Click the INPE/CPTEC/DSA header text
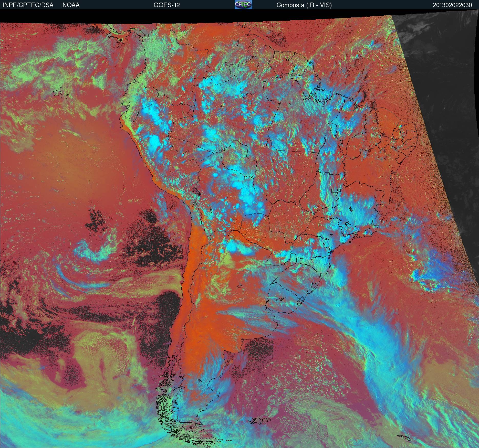This screenshot has width=479, height=448. pos(28,5)
